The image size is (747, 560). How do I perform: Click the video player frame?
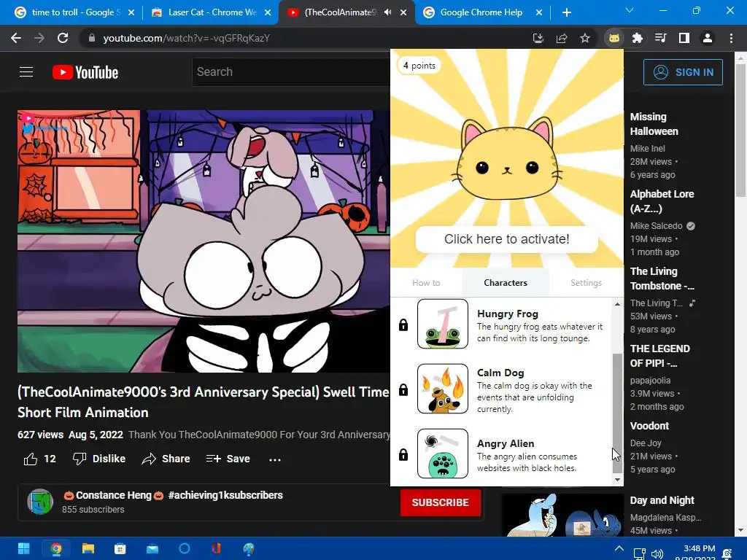204,241
